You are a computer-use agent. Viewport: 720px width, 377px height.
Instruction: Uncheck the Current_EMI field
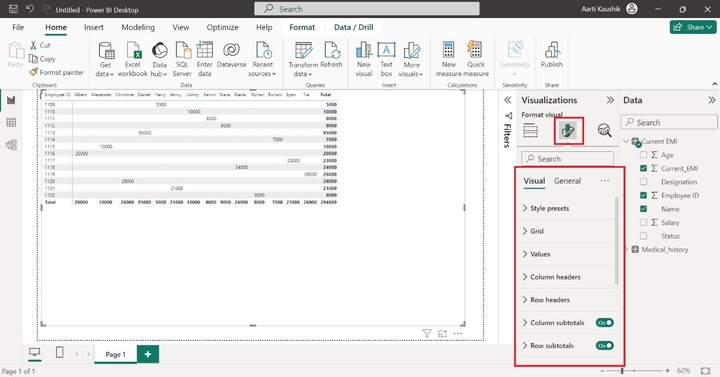coord(643,168)
